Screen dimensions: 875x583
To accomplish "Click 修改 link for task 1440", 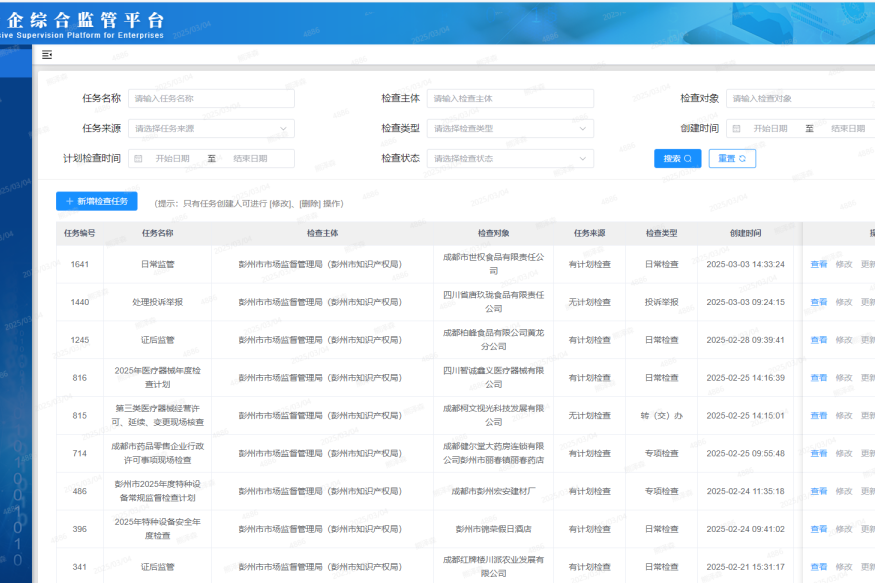I will [844, 302].
